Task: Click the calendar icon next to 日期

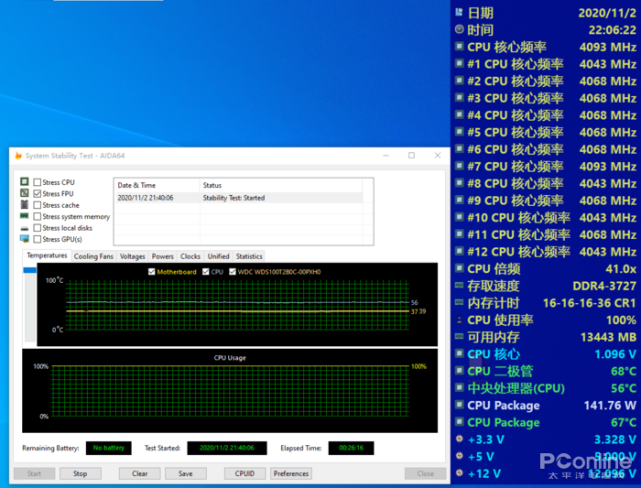Action: click(x=459, y=12)
